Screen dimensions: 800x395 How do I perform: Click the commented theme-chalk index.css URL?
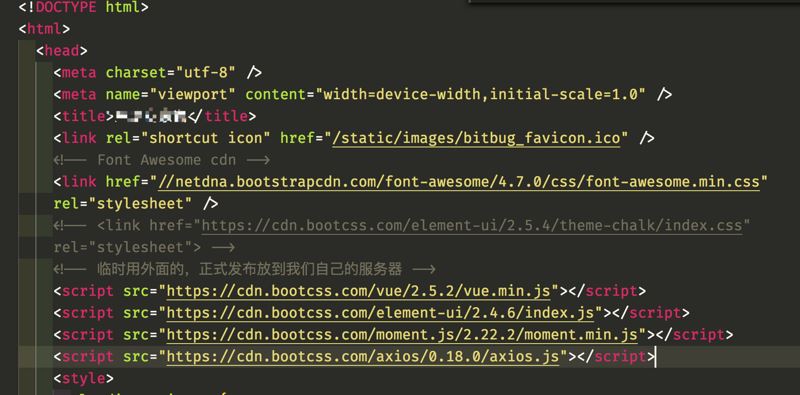(471, 225)
